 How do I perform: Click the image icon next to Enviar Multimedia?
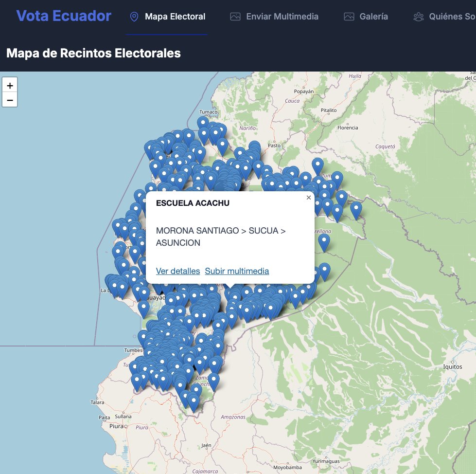click(x=235, y=16)
